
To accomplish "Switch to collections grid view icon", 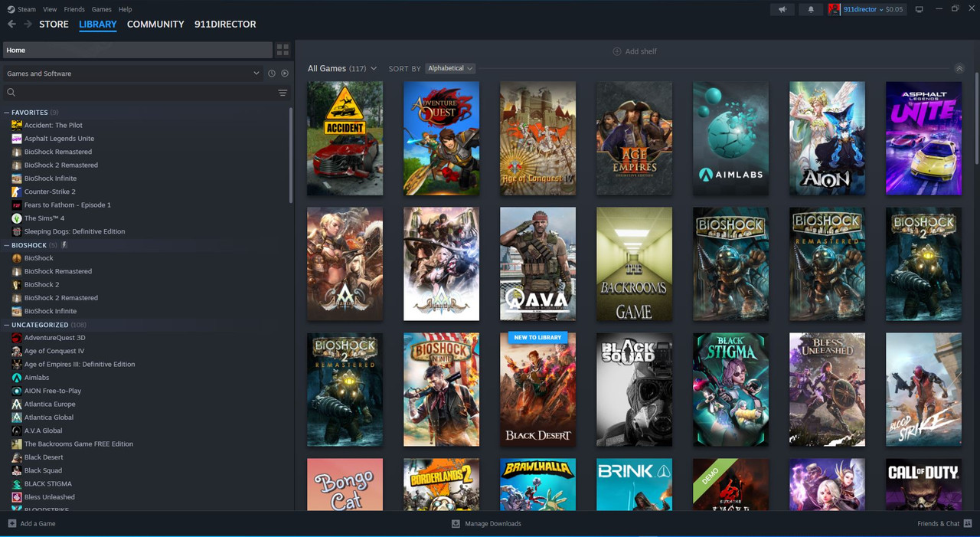I will click(283, 50).
